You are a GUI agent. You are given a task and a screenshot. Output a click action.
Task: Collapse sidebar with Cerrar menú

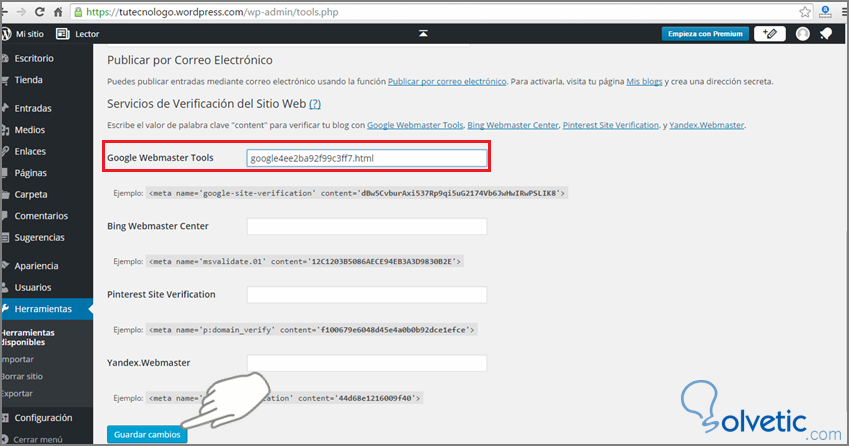[37, 440]
